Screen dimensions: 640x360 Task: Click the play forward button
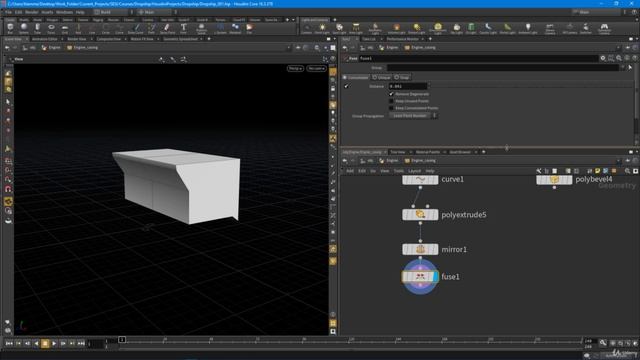pos(54,344)
